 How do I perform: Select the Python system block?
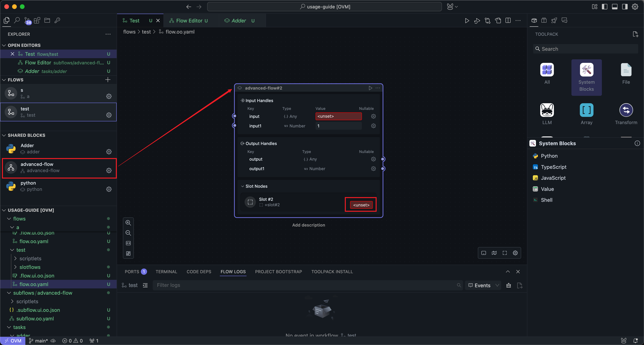549,156
